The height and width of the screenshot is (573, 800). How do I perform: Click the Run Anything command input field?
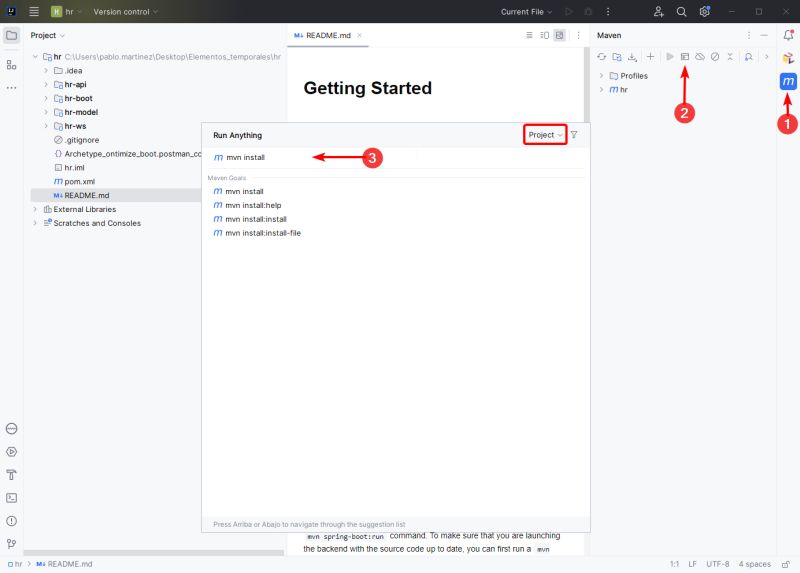click(395, 157)
